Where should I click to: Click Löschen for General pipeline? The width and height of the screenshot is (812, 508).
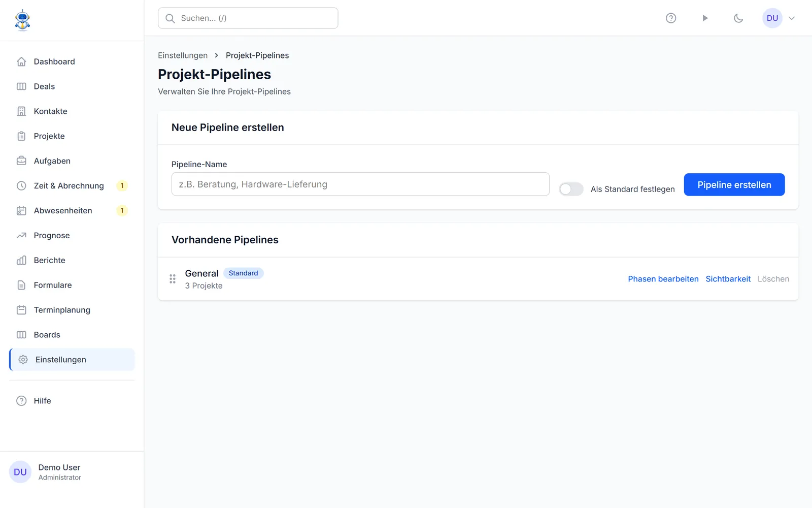coord(773,279)
